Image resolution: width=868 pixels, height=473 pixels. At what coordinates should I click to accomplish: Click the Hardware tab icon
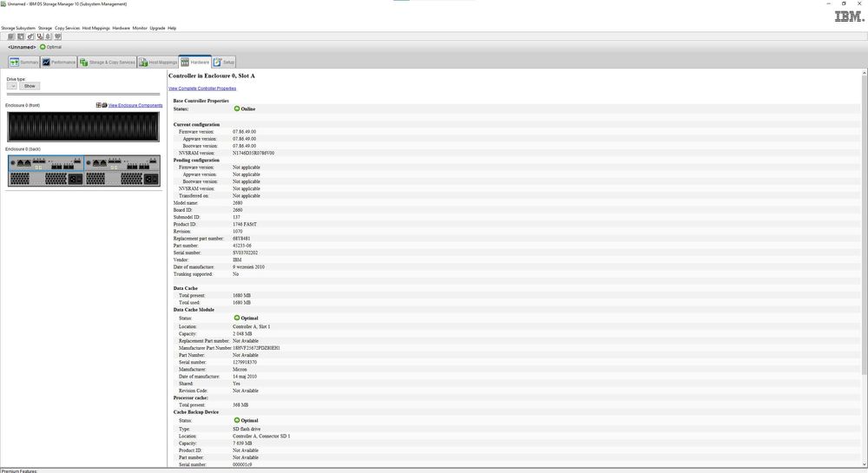[x=185, y=62]
